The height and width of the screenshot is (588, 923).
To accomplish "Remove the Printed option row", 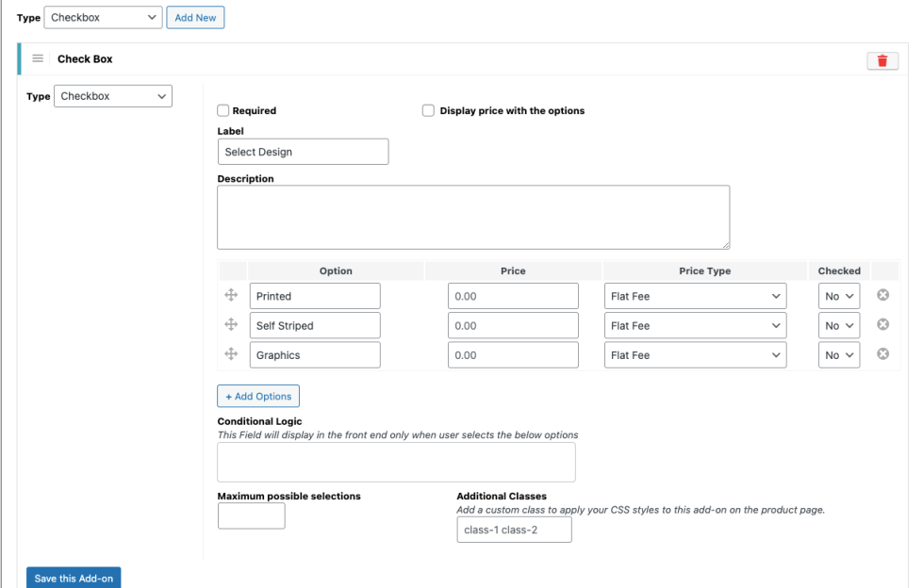I will point(883,296).
